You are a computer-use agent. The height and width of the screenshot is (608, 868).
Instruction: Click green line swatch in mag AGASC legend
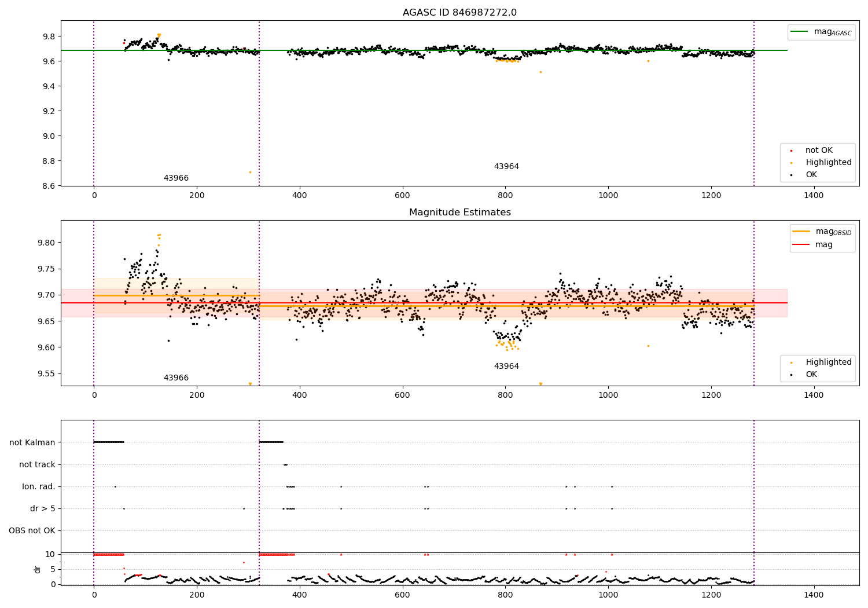[800, 32]
